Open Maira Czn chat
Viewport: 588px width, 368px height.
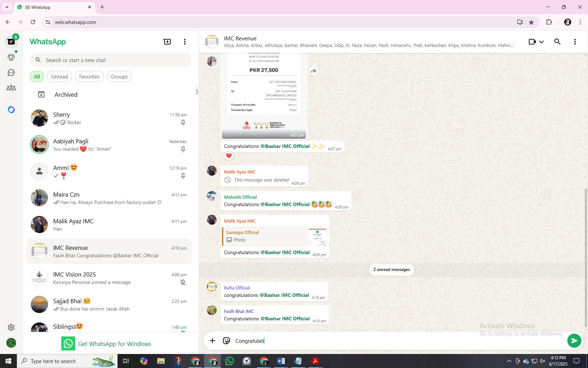pos(109,198)
